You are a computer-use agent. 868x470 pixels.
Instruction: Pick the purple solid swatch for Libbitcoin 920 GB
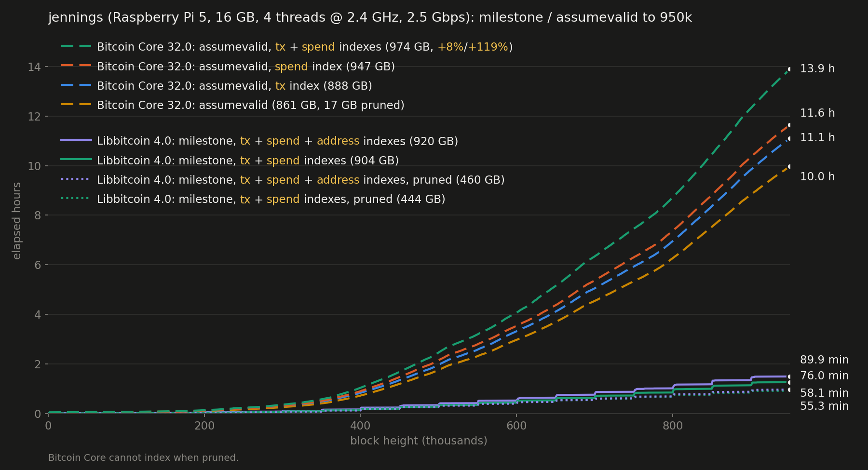(76, 140)
